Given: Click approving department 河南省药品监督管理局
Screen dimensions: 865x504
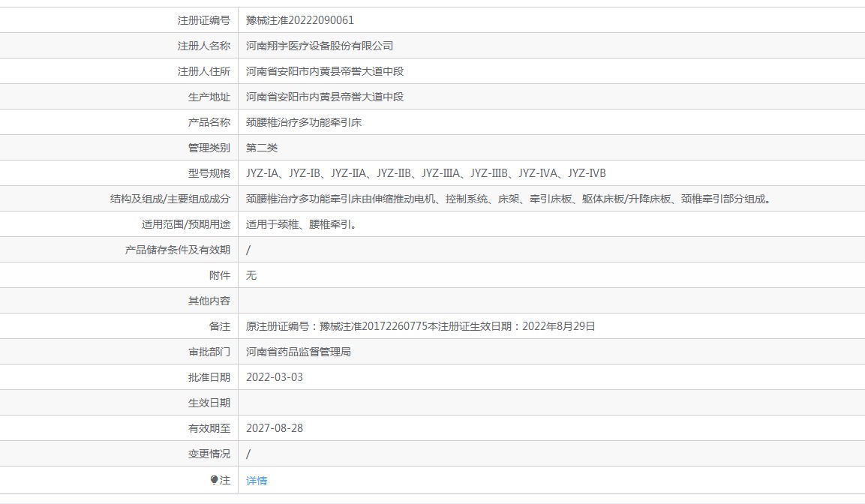Looking at the screenshot, I should point(299,352).
